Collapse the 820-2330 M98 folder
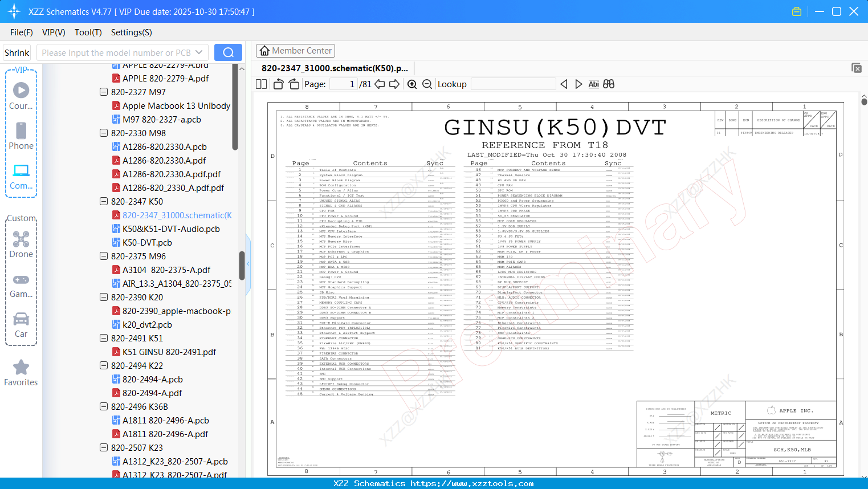This screenshot has width=868, height=489. click(x=104, y=133)
